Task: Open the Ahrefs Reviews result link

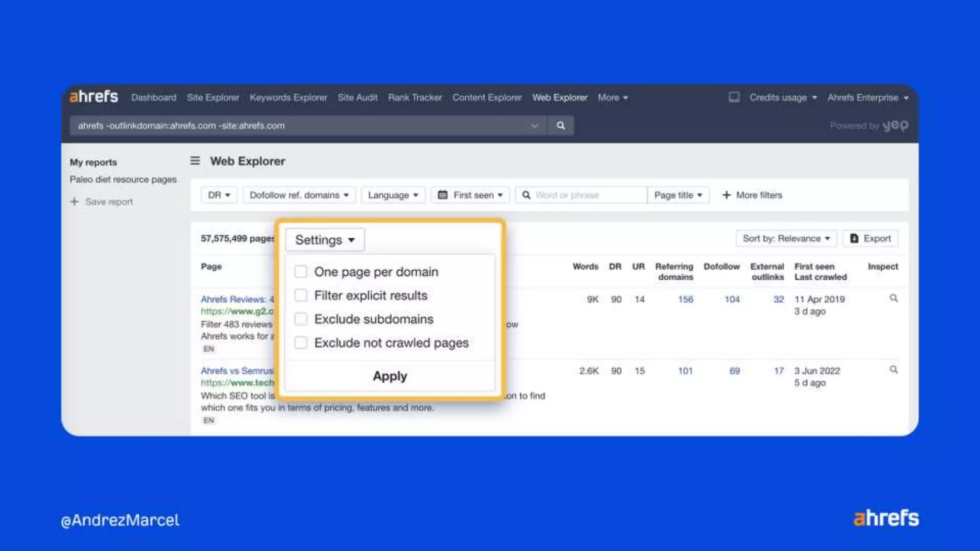Action: coord(237,299)
